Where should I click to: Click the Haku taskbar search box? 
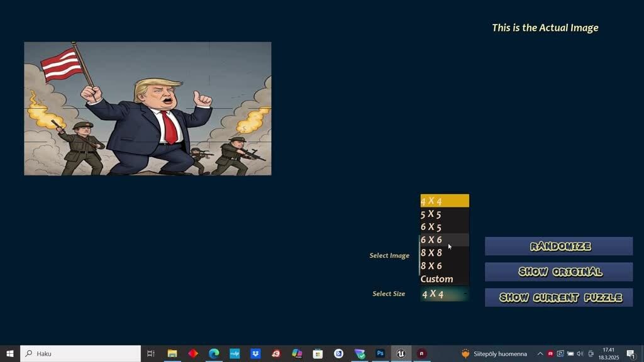[80, 354]
